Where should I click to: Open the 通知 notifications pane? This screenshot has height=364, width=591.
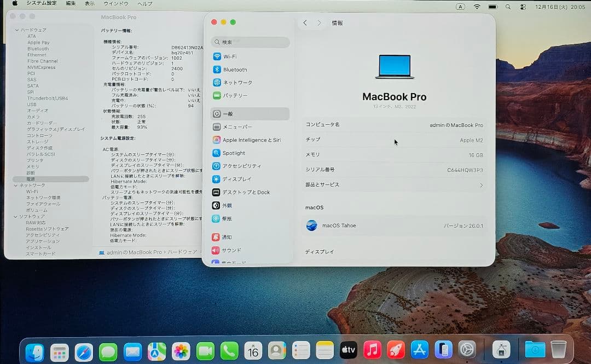click(228, 236)
